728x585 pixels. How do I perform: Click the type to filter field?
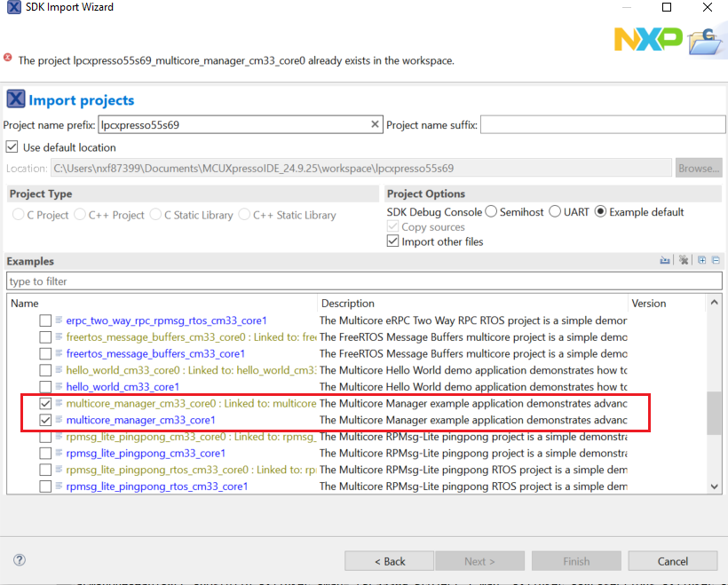click(x=365, y=281)
